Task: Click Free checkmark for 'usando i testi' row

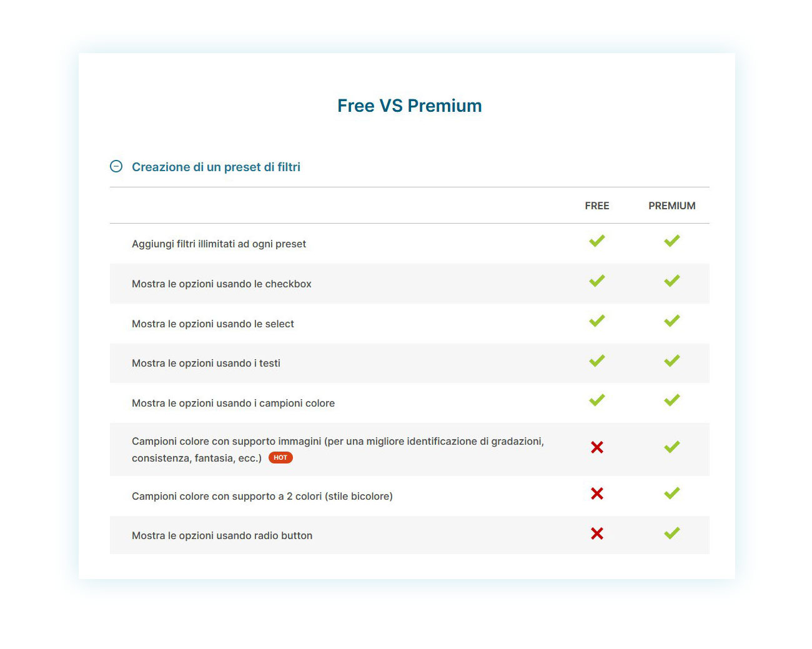Action: coord(597,361)
